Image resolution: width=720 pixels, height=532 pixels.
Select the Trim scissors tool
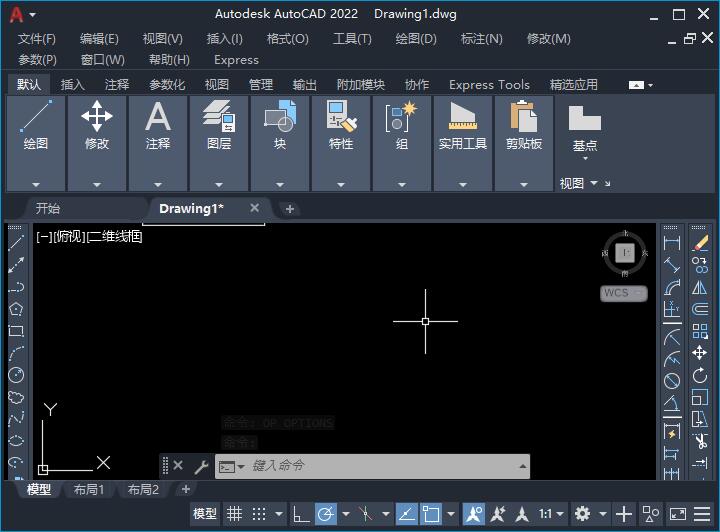click(700, 442)
